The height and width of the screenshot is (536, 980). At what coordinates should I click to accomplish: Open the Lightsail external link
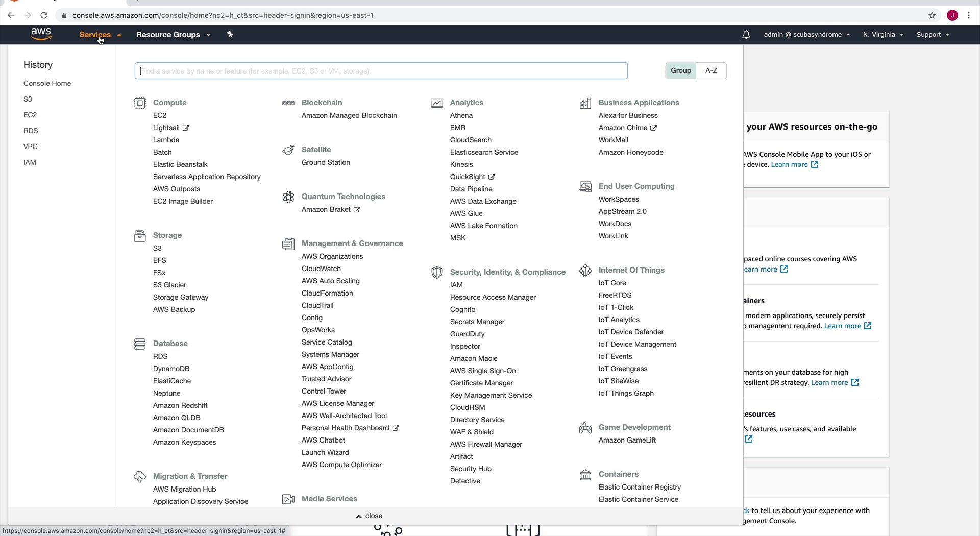click(171, 128)
